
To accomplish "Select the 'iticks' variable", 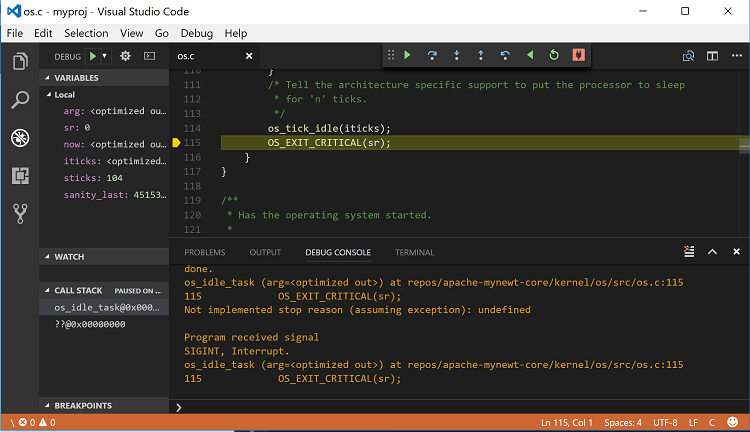I will [104, 161].
